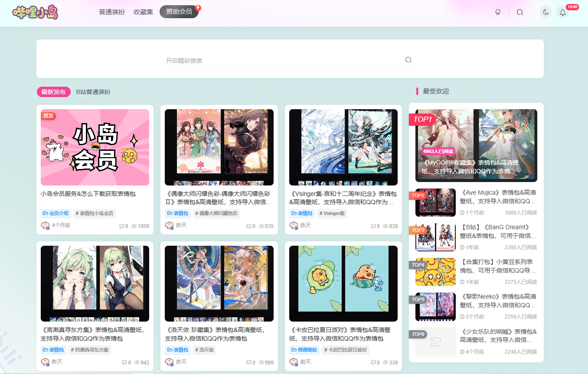Click view count icon beside 1859
Screen dimensions: 588x374
134,226
